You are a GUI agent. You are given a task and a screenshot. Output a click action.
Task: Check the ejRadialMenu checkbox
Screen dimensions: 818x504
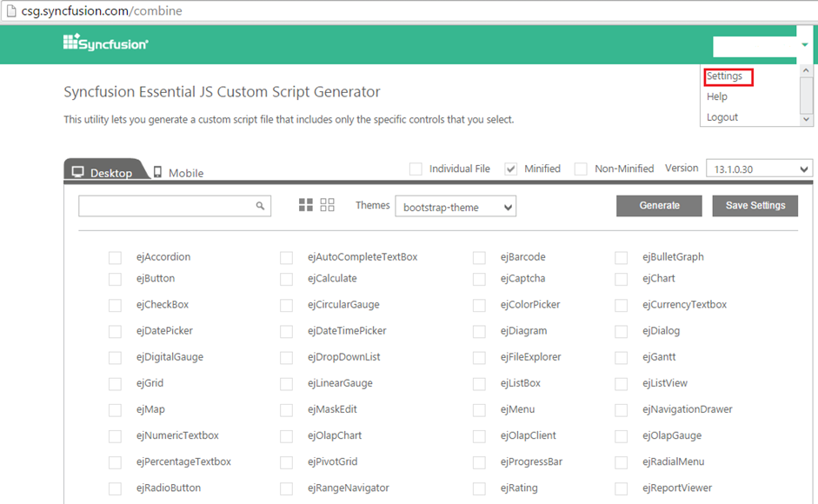pyautogui.click(x=621, y=462)
